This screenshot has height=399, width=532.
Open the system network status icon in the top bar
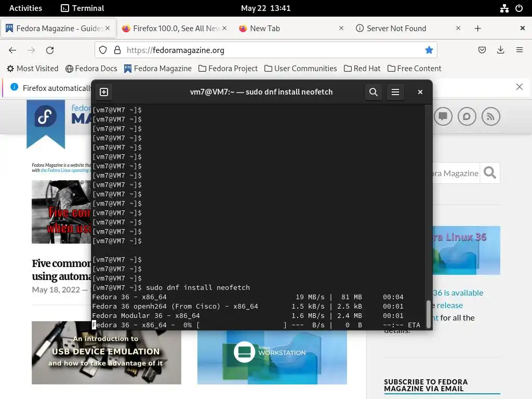pos(504,8)
